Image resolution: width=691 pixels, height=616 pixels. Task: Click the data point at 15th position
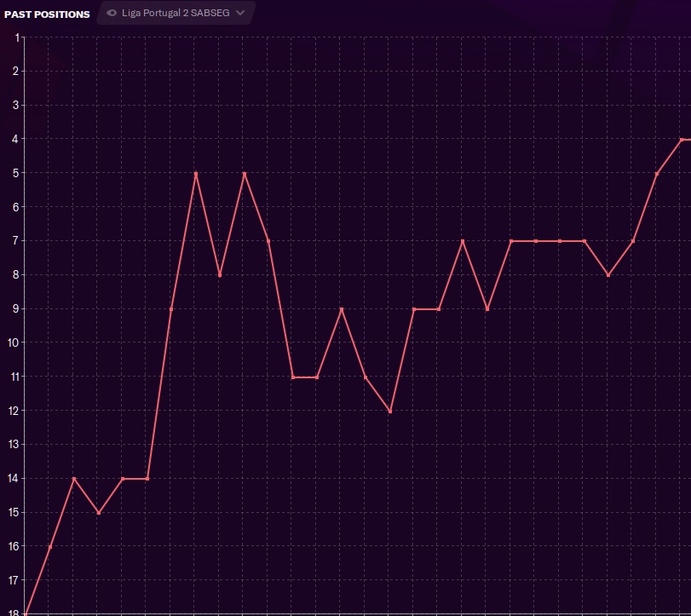point(98,513)
